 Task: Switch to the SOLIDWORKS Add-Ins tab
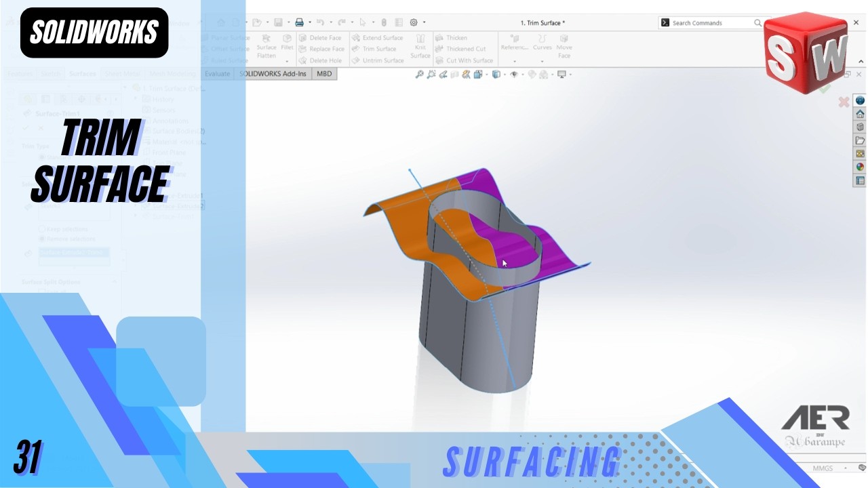273,73
